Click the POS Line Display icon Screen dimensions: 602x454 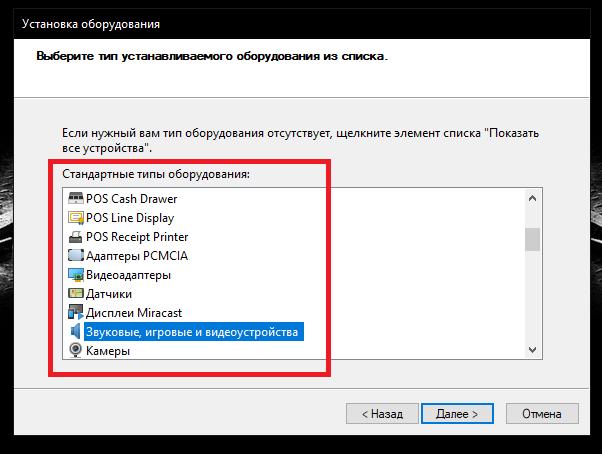(76, 218)
